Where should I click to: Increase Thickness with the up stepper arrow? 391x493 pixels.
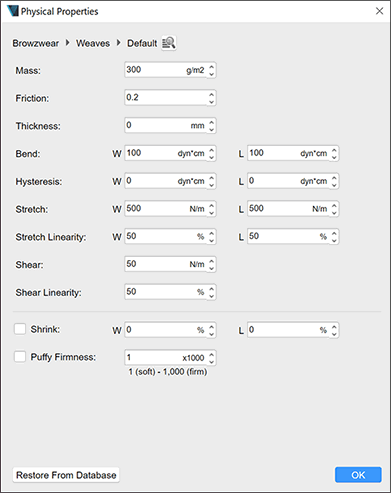[x=211, y=122]
